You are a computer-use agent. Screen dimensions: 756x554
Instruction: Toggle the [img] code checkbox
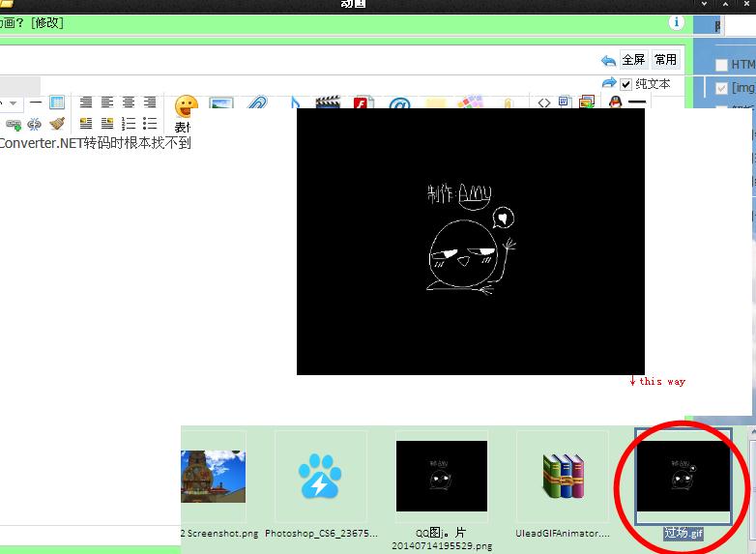tap(721, 88)
